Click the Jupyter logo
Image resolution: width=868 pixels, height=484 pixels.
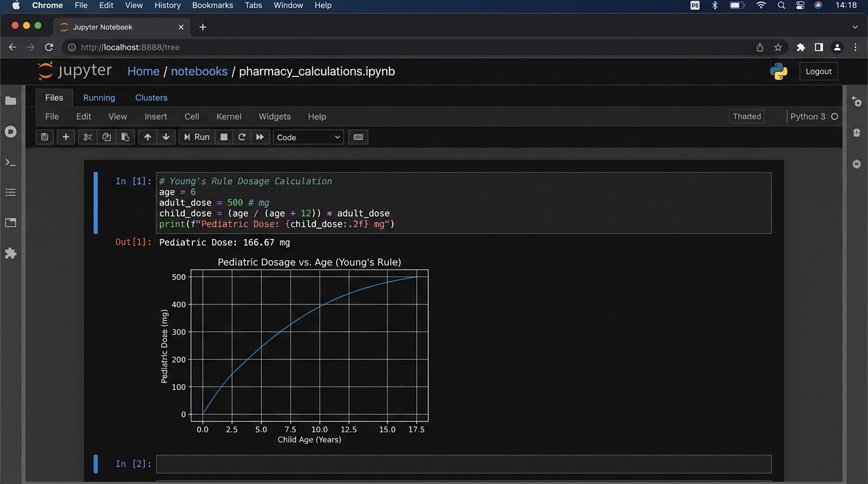click(74, 71)
